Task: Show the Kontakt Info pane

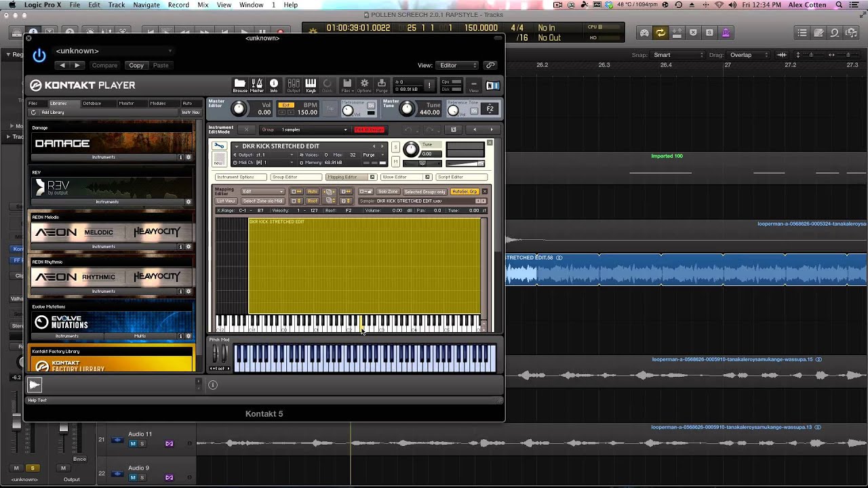Action: click(x=274, y=85)
